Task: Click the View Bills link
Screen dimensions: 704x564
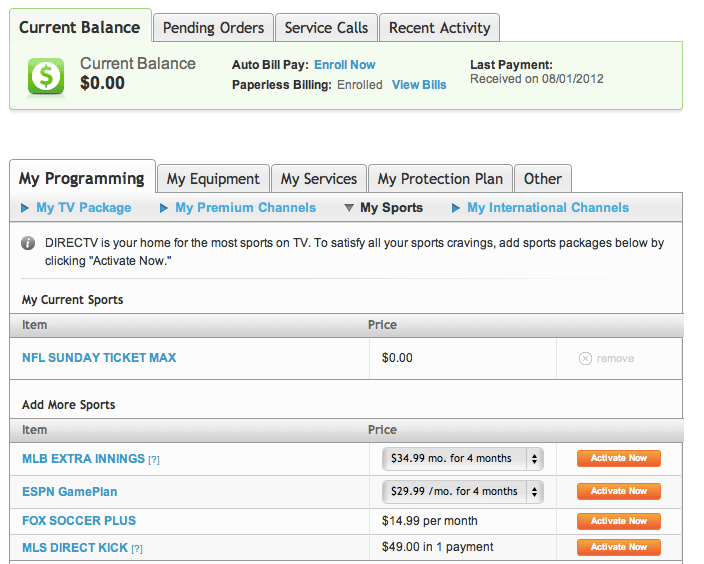Action: click(x=419, y=85)
